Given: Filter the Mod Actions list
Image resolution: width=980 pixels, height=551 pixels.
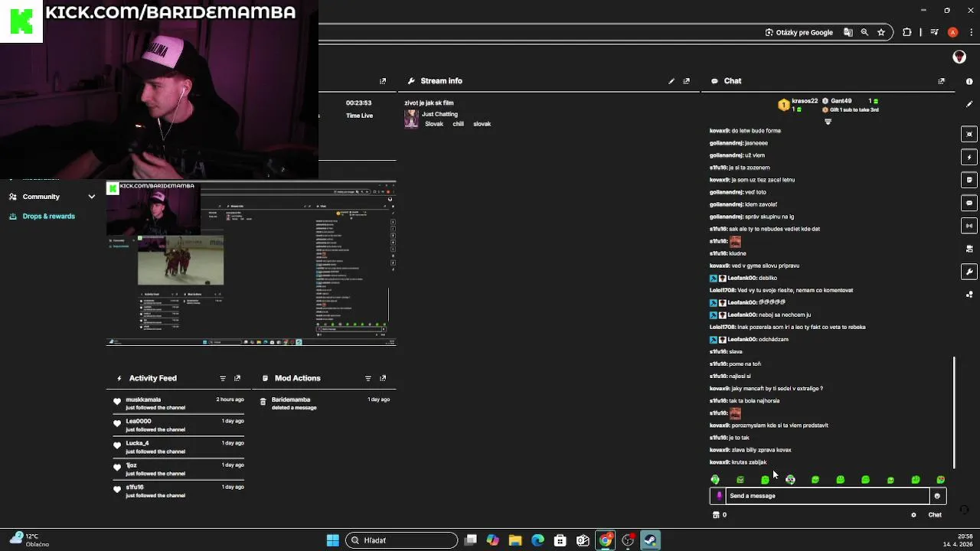Looking at the screenshot, I should [368, 378].
